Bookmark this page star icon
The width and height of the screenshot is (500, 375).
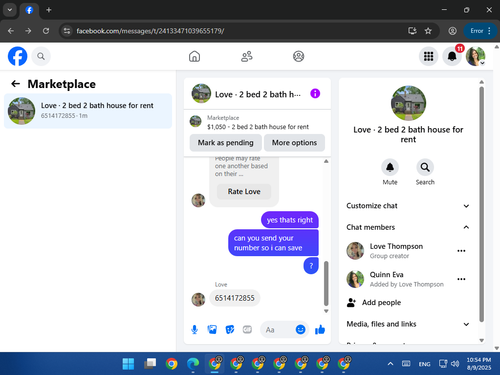428,31
